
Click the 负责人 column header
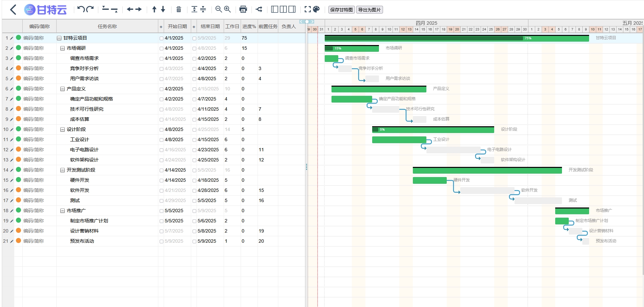288,26
